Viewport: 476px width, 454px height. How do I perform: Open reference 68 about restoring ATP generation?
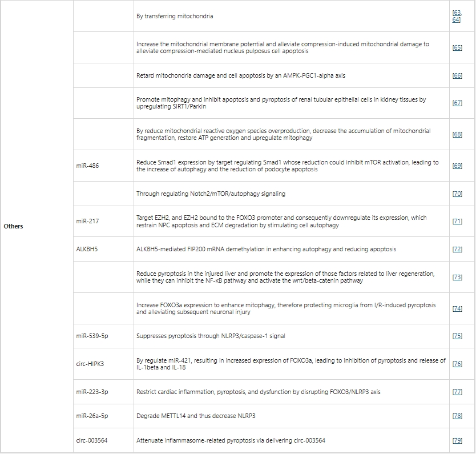click(457, 134)
